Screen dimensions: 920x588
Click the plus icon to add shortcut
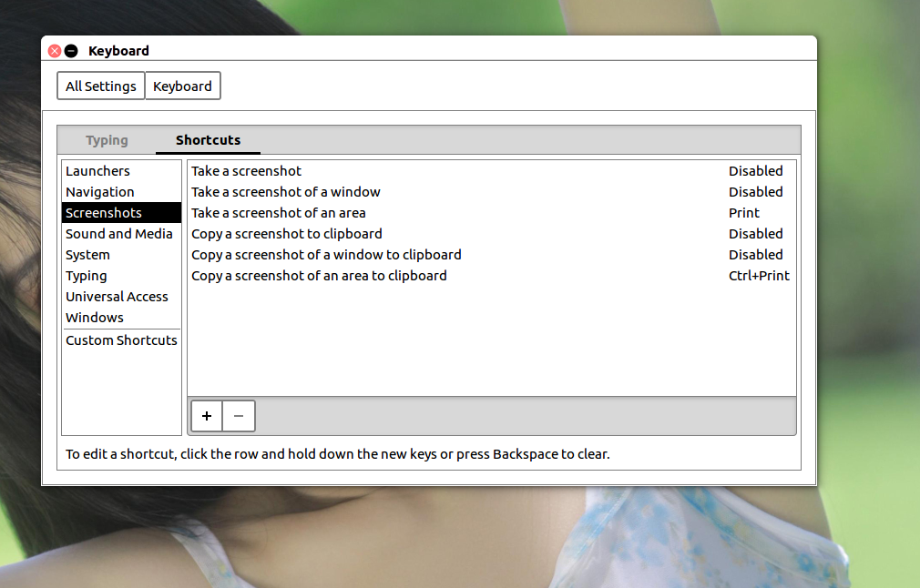pos(207,416)
